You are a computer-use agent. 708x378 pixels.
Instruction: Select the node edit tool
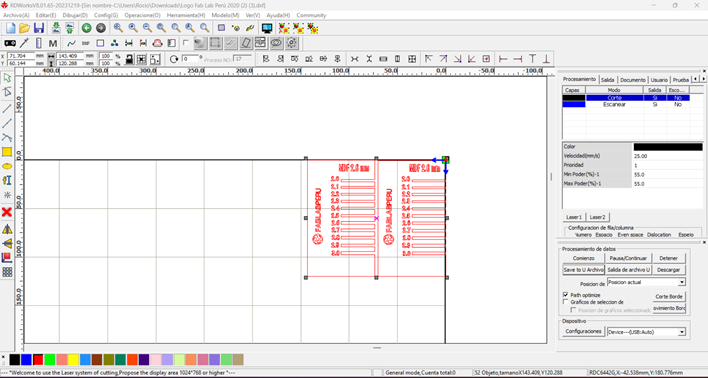point(7,92)
